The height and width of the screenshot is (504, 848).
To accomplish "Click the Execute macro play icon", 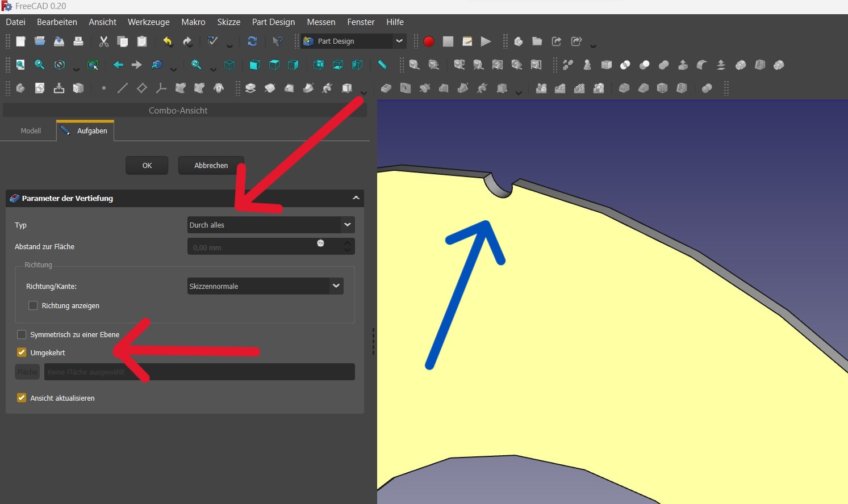I will 486,41.
